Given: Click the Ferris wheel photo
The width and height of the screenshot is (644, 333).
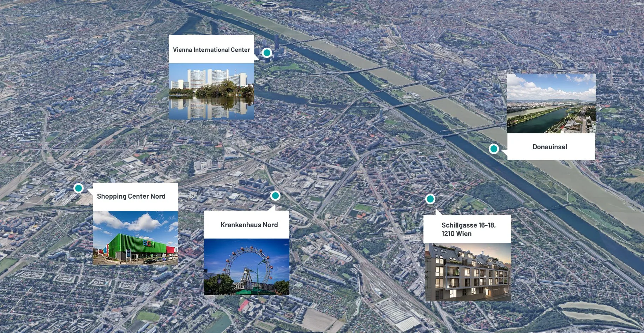Looking at the screenshot, I should point(246,267).
